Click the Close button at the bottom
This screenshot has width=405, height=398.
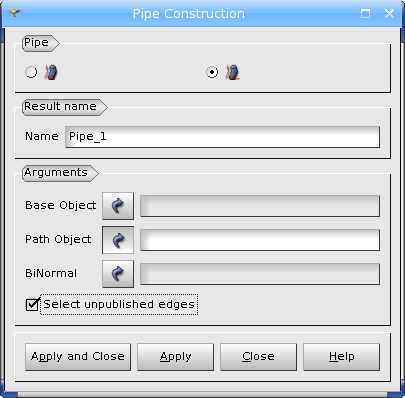click(x=258, y=357)
